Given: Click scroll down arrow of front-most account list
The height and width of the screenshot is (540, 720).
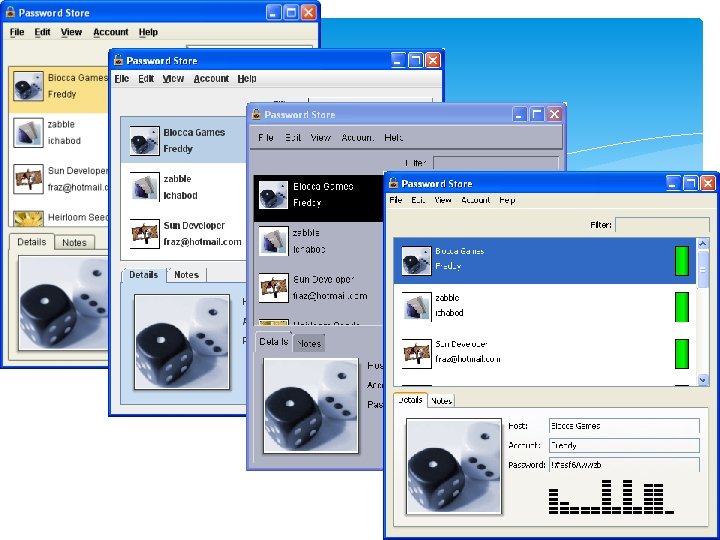Looking at the screenshot, I should tap(703, 379).
